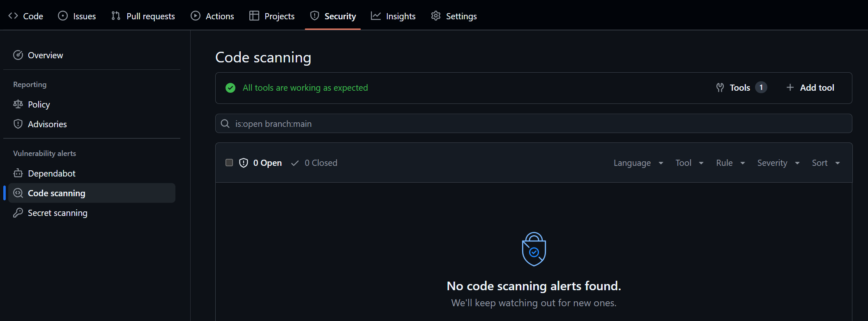Click "We'll keep watching out for new ones."
Image resolution: width=868 pixels, height=321 pixels.
tap(534, 303)
